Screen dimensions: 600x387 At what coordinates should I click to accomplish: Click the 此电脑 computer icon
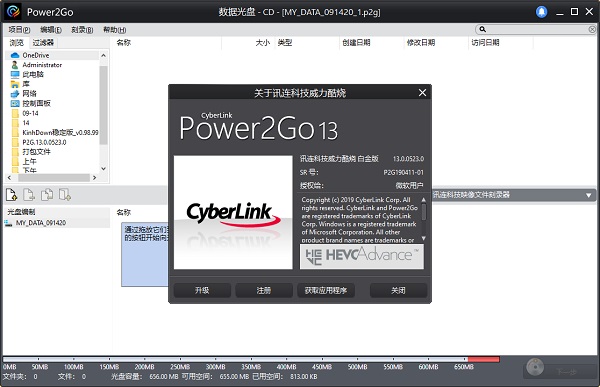[15, 74]
